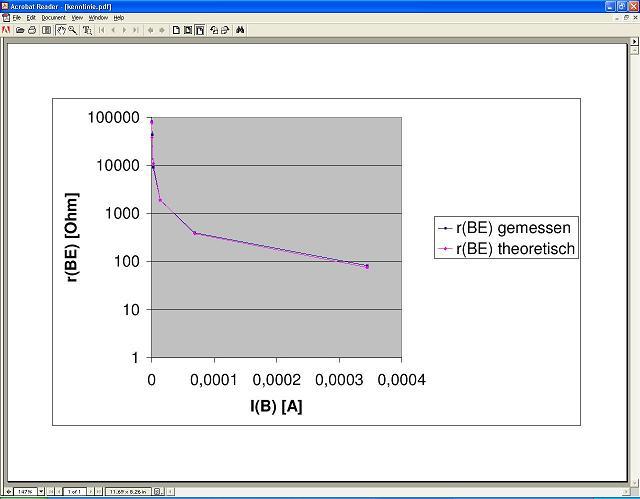Go to next page toolbar arrow
This screenshot has height=499, width=640.
pyautogui.click(x=124, y=30)
